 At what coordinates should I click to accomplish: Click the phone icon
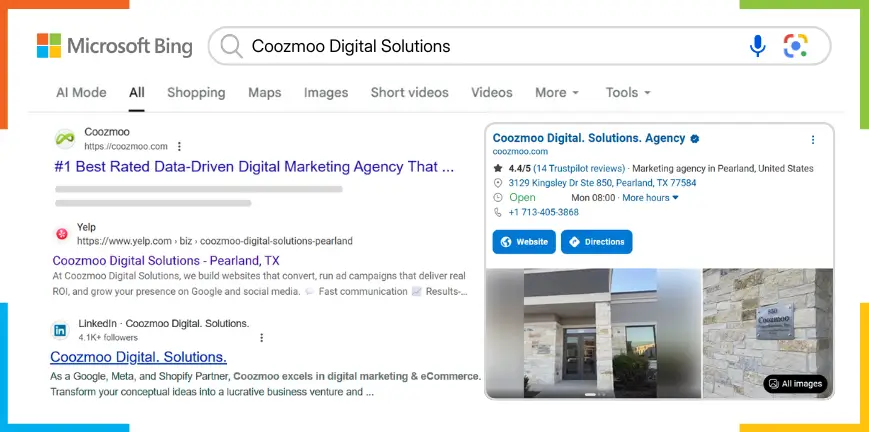point(498,212)
